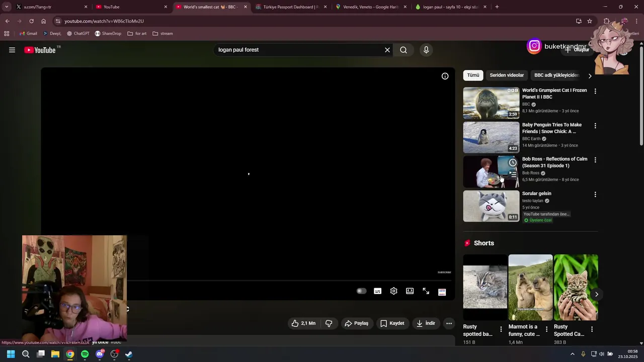644x362 pixels.
Task: Open the video info card icon
Action: [445, 76]
